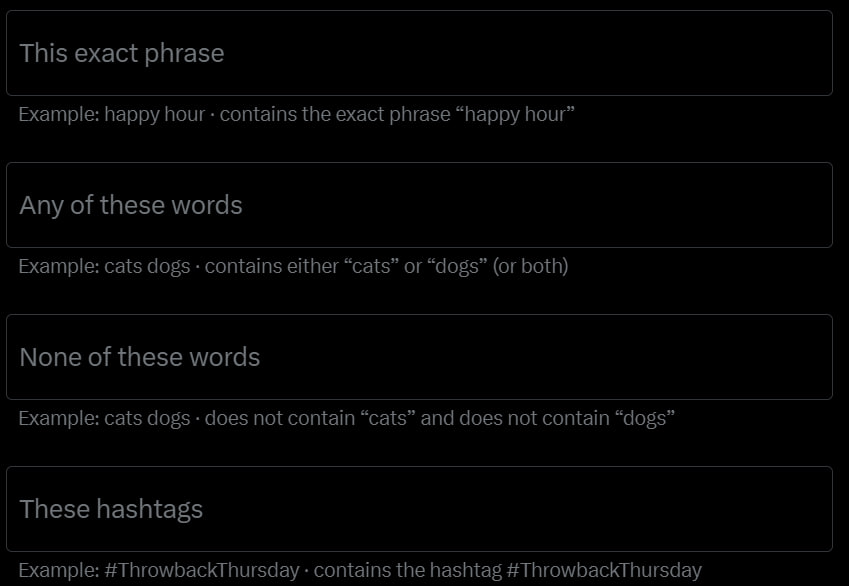Screen dimensions: 849x586
Task: Click "Example: #ThrowbackThursday" hint text
Action: coord(159,570)
